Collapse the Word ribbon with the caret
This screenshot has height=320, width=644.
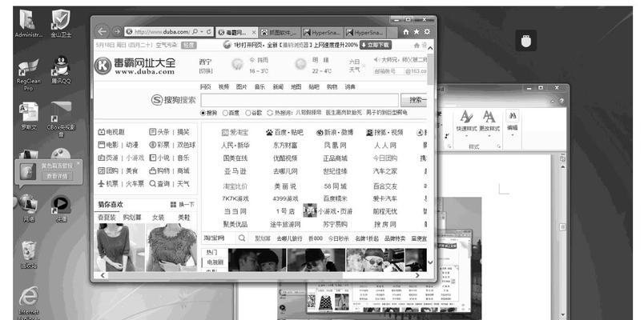click(553, 102)
